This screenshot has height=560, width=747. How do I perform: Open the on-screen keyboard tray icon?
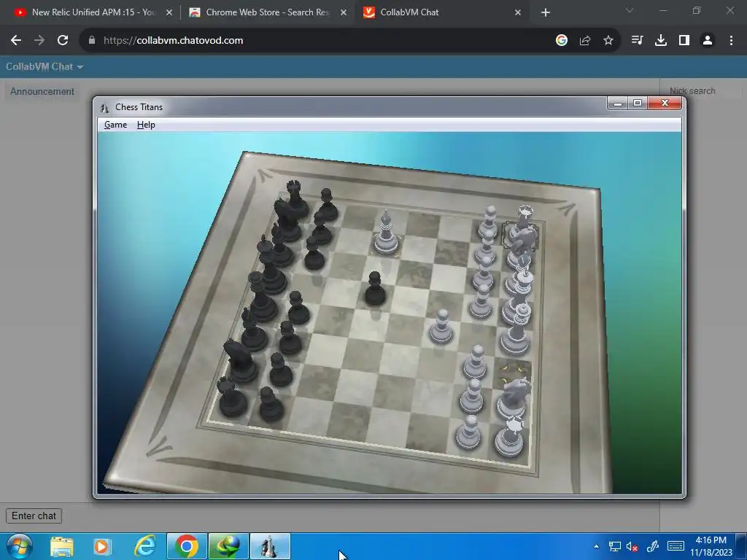click(676, 546)
